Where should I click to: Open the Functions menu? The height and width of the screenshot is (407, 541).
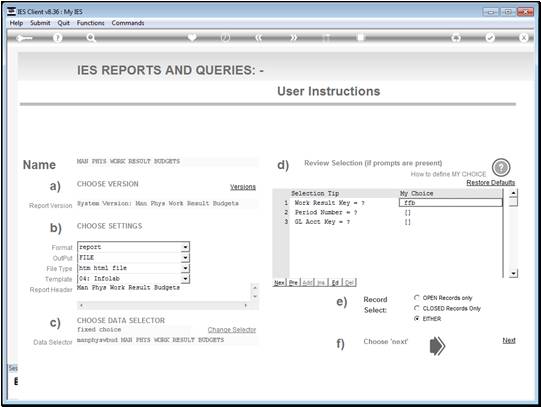90,23
